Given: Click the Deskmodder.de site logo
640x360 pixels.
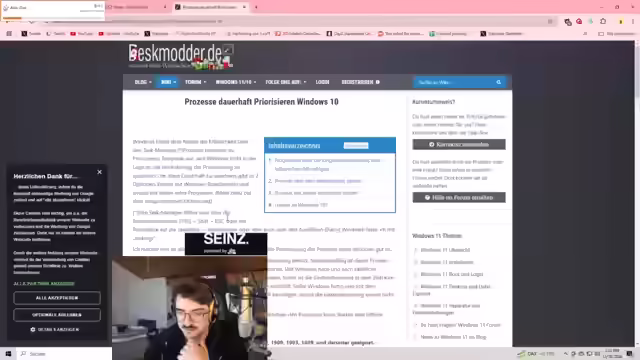Looking at the screenshot, I should [180, 56].
